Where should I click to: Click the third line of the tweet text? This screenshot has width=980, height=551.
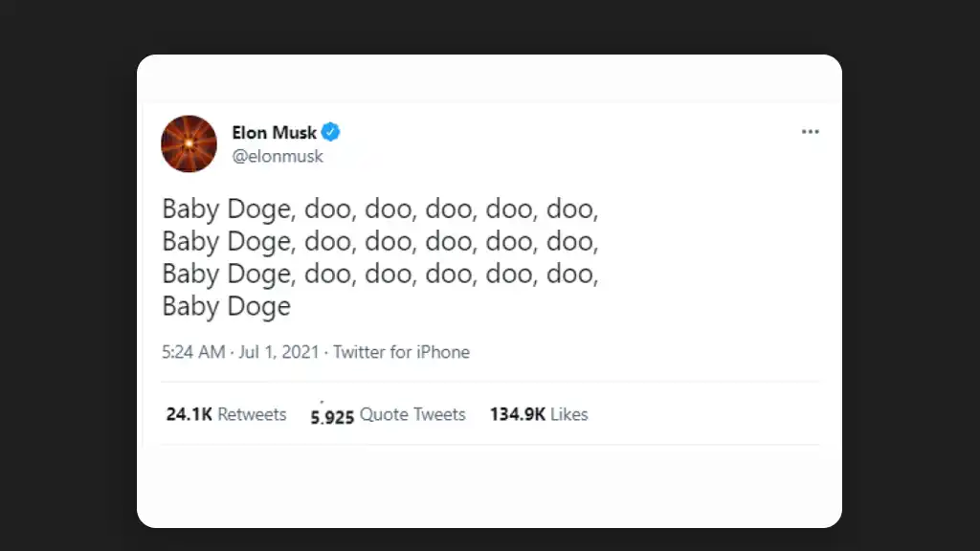(380, 274)
